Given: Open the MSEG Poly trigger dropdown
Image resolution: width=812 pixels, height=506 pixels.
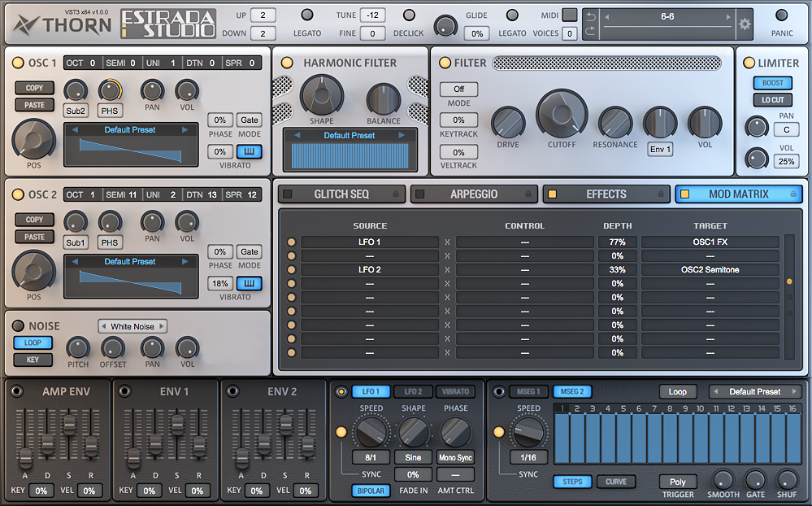Looking at the screenshot, I should coord(677,482).
